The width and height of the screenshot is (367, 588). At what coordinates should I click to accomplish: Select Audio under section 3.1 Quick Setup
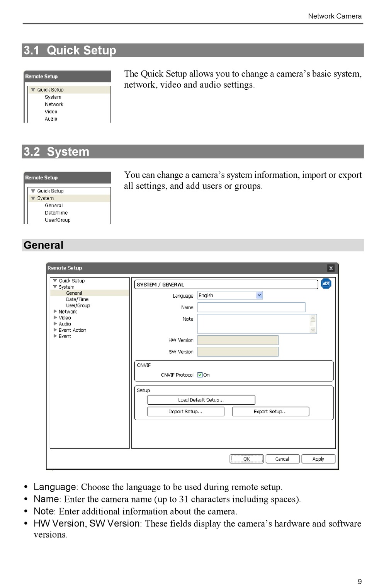tap(51, 119)
